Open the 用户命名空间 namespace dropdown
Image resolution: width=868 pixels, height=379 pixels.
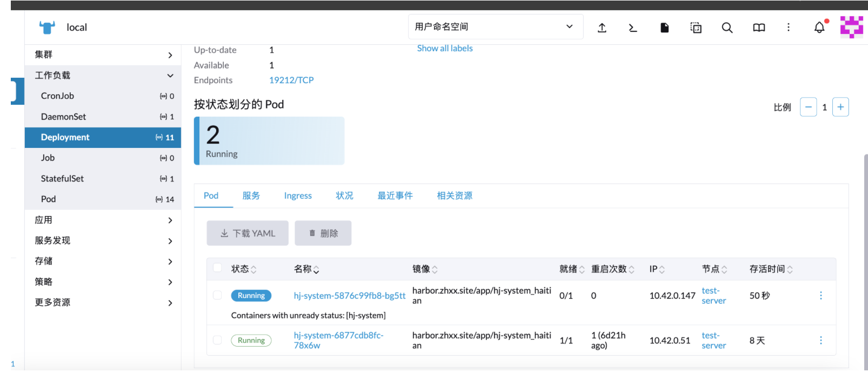(495, 27)
